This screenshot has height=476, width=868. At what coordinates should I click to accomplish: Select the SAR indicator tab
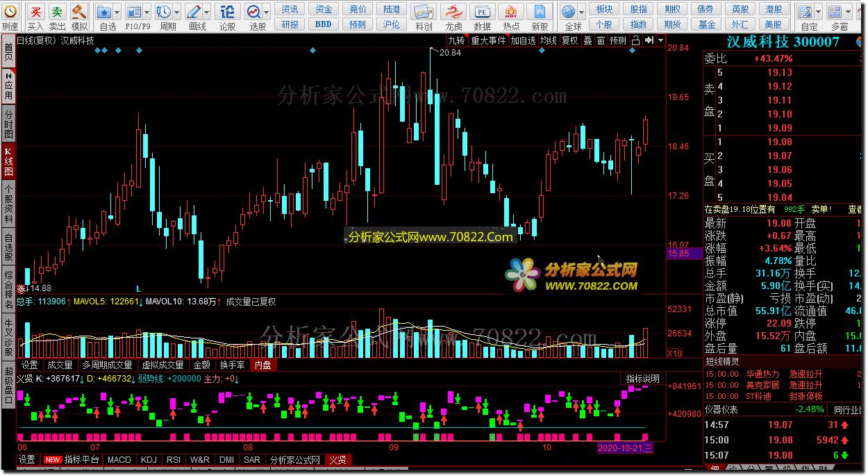coord(252,460)
